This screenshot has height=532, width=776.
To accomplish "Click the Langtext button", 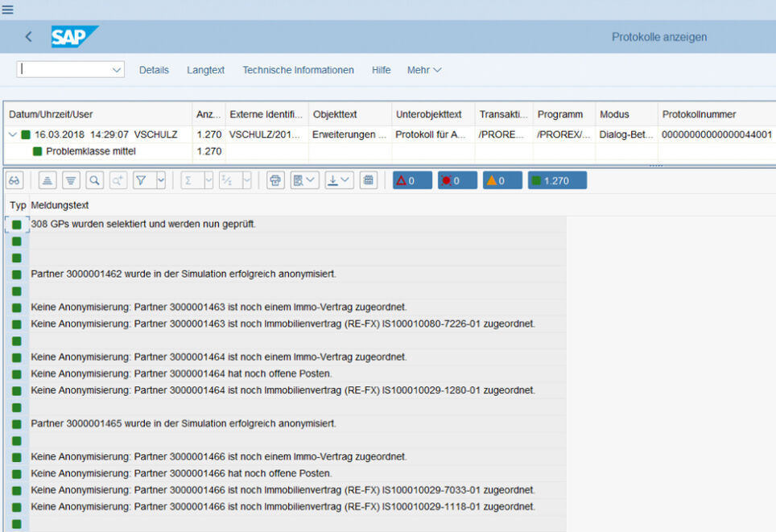I will pyautogui.click(x=205, y=70).
